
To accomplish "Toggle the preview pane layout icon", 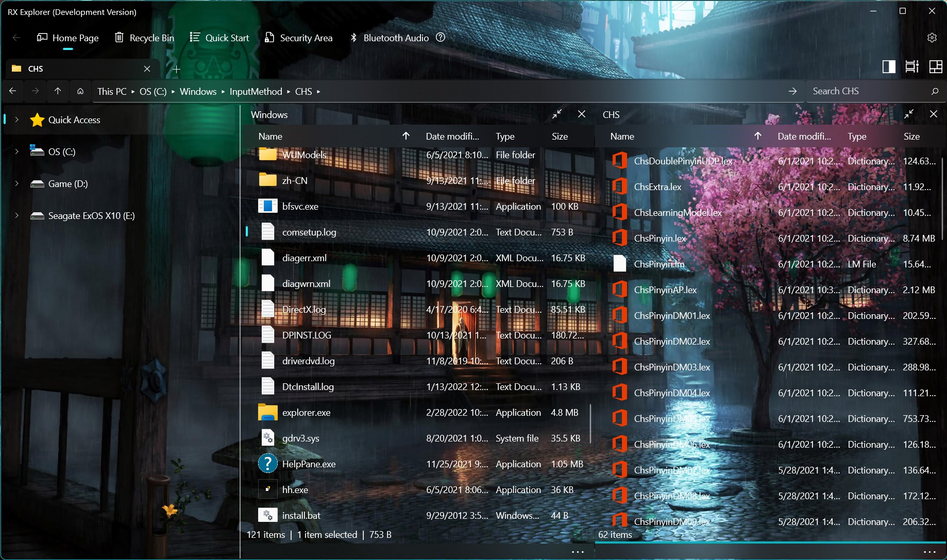I will click(889, 66).
